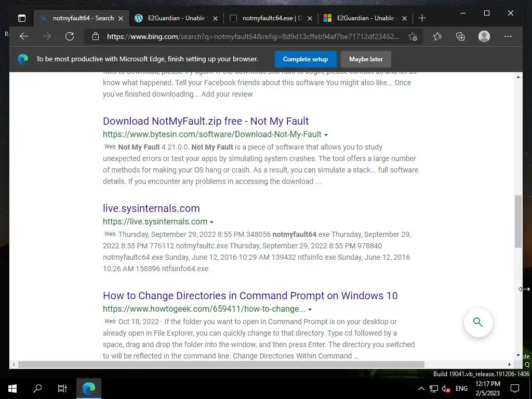Open the Favorites list icon
The image size is (532, 399).
click(x=437, y=36)
